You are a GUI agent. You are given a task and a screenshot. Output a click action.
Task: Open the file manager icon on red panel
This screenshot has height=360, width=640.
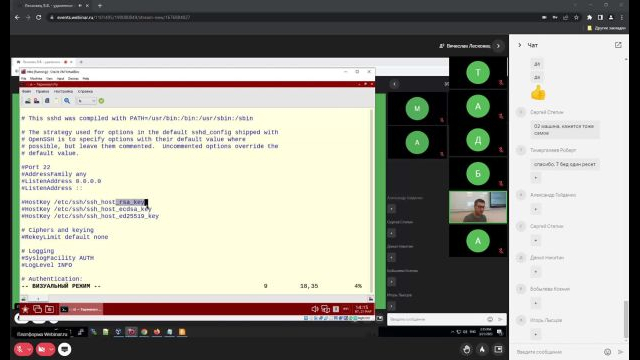pyautogui.click(x=49, y=309)
